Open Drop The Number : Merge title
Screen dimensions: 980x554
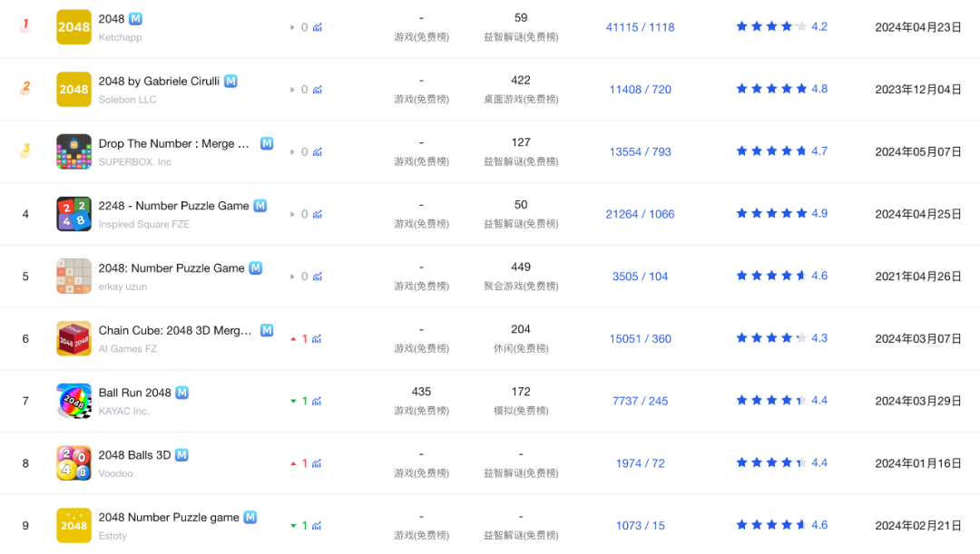pyautogui.click(x=173, y=143)
